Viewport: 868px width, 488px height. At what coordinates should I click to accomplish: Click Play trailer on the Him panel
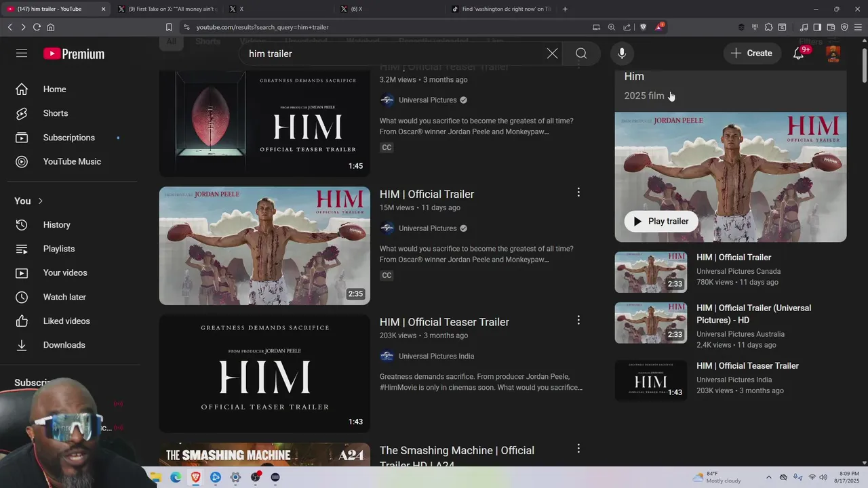661,221
